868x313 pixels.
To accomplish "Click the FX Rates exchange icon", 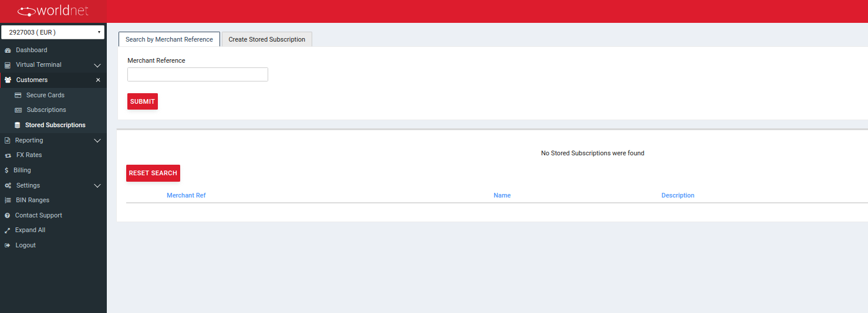I will (8, 155).
